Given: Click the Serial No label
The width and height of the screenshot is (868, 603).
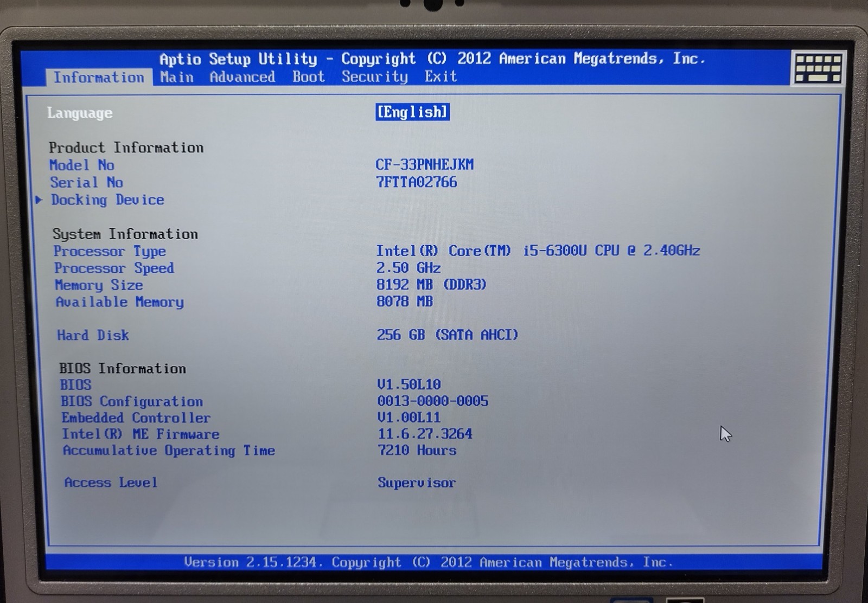Looking at the screenshot, I should (87, 182).
